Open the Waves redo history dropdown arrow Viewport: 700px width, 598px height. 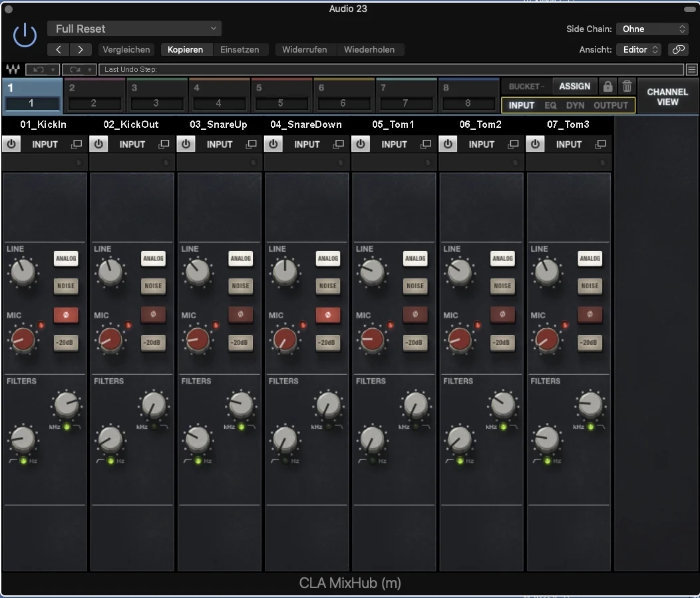coord(90,69)
